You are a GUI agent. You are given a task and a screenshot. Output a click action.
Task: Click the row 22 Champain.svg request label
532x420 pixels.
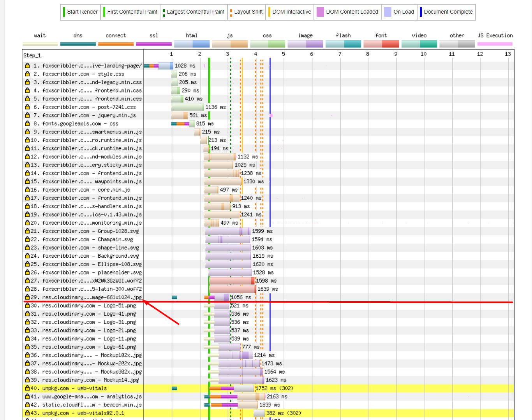coord(88,239)
